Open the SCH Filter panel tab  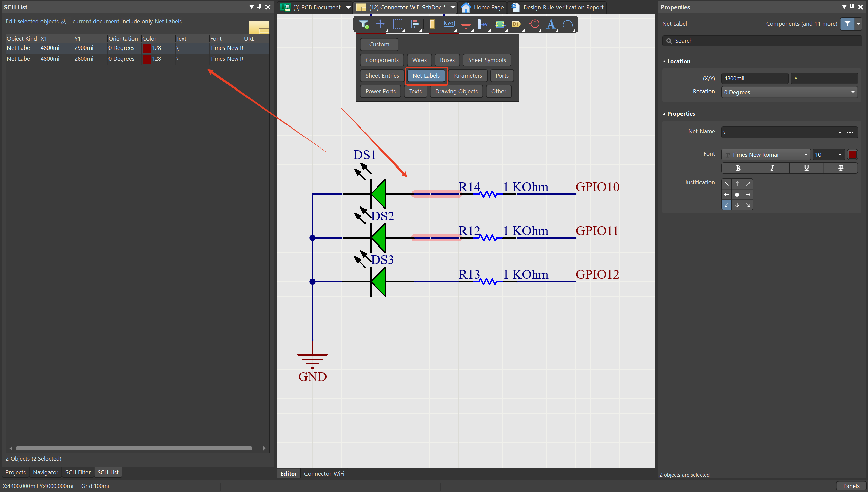[x=78, y=472]
